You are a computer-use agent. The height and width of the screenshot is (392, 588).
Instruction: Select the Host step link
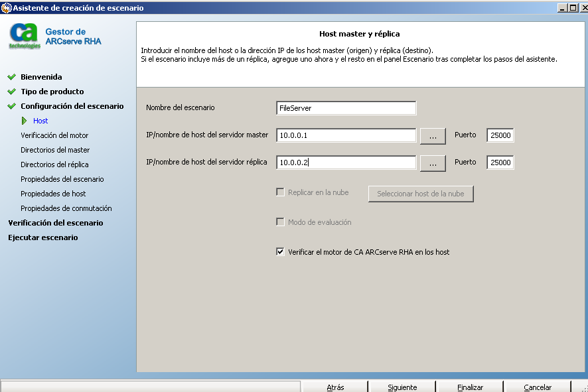click(40, 121)
